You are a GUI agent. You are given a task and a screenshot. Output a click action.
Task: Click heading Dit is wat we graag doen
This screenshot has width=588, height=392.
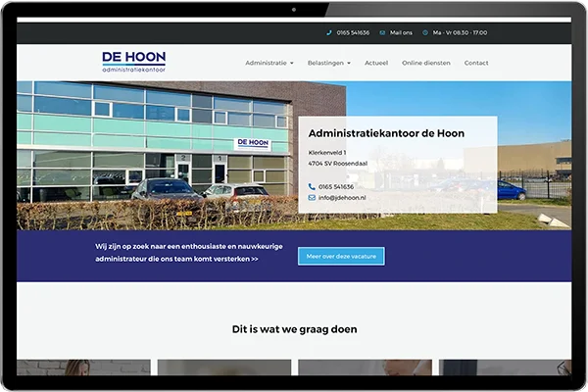click(x=294, y=329)
